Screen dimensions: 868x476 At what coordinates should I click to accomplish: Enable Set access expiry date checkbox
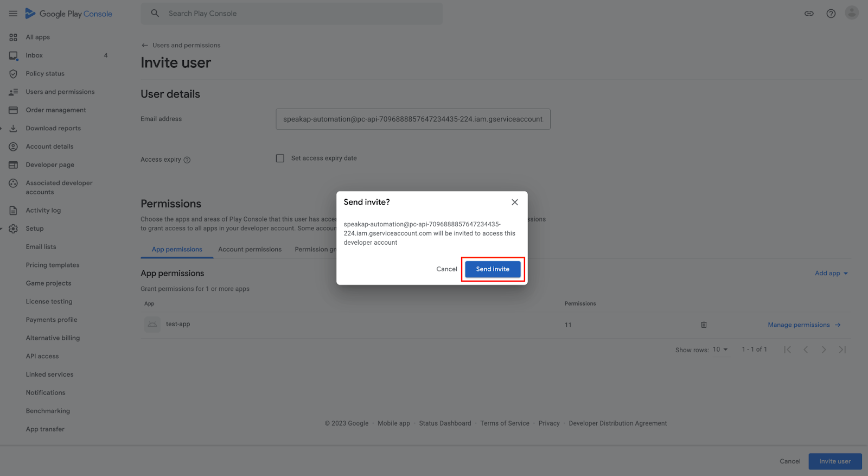point(280,158)
